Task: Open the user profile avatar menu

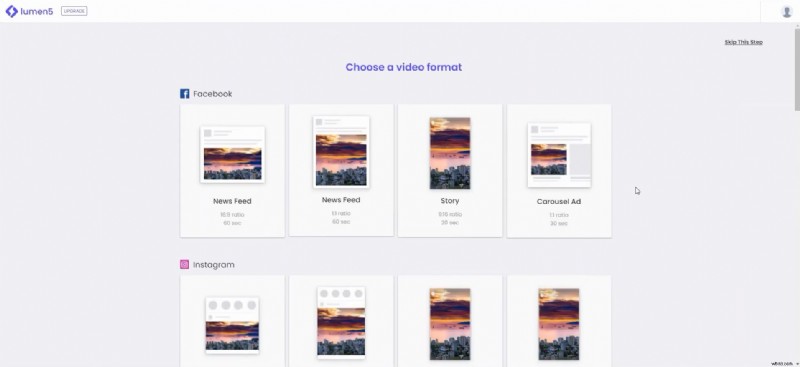Action: point(786,11)
